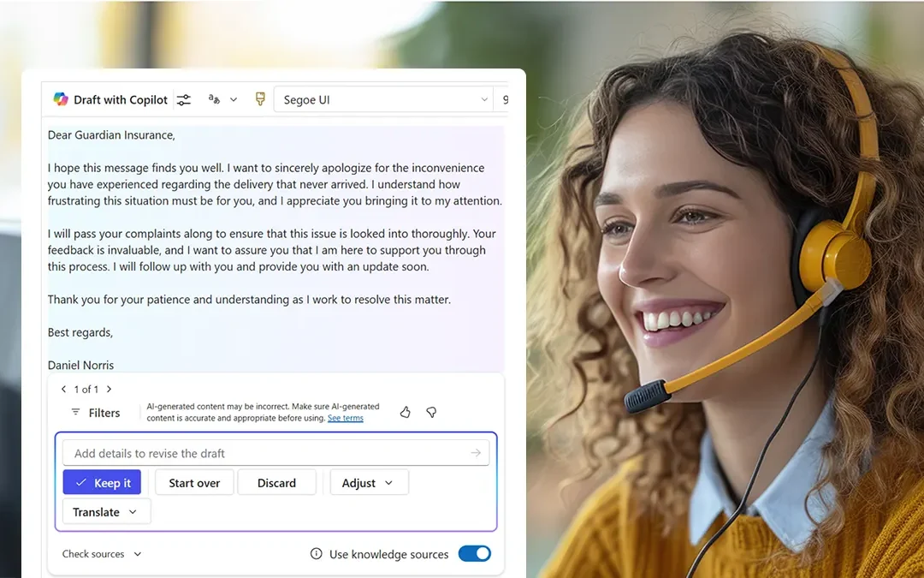Screen dimensions: 924x578
Task: Click the 'Daniel Norris' signature text
Action: [80, 365]
